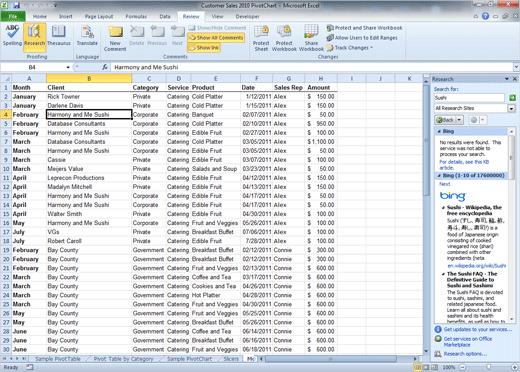Click Share Workbook
Screen dimensions: 520x372
(311, 38)
